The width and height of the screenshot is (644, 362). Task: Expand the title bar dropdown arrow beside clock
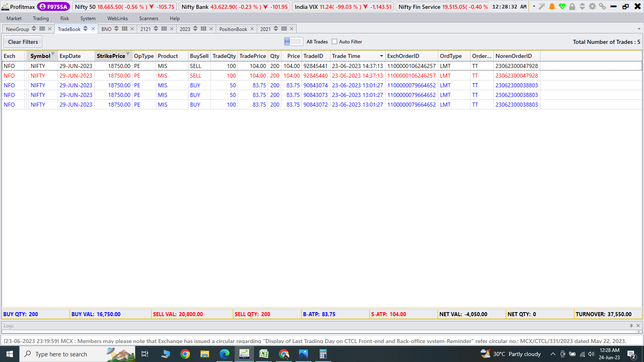(534, 6)
